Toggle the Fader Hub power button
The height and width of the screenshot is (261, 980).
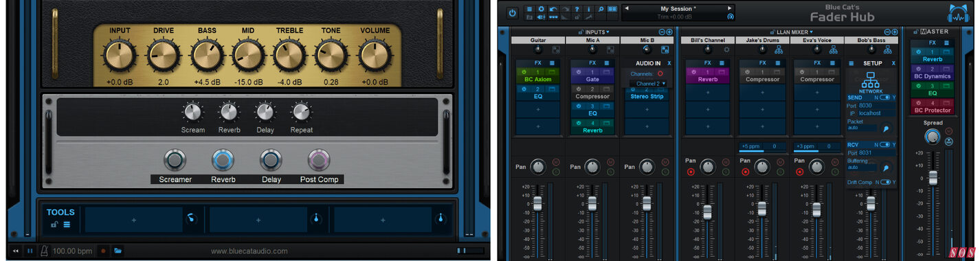tap(513, 13)
